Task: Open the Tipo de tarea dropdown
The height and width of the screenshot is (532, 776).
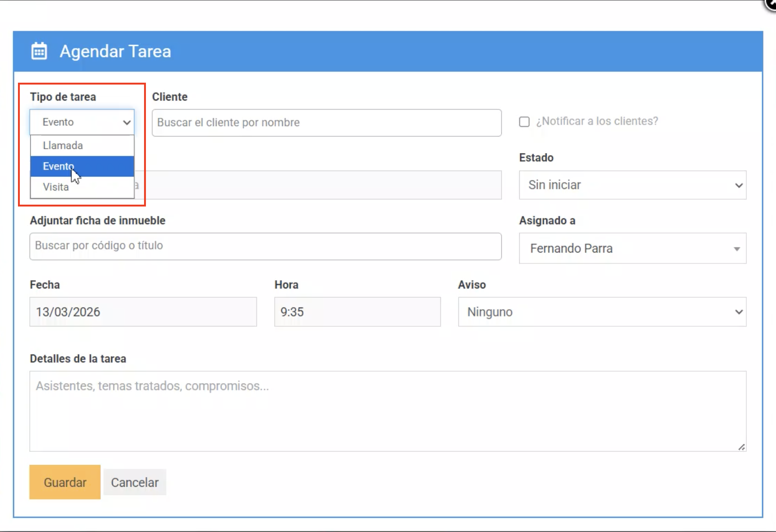Action: [x=82, y=122]
